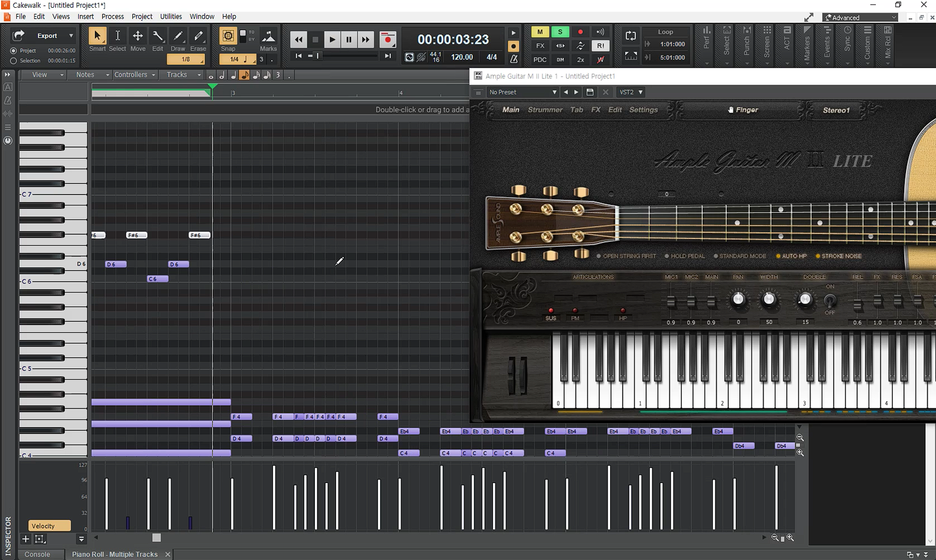Click Fast Forward transport button
Screen dimensions: 936x560
tap(366, 40)
